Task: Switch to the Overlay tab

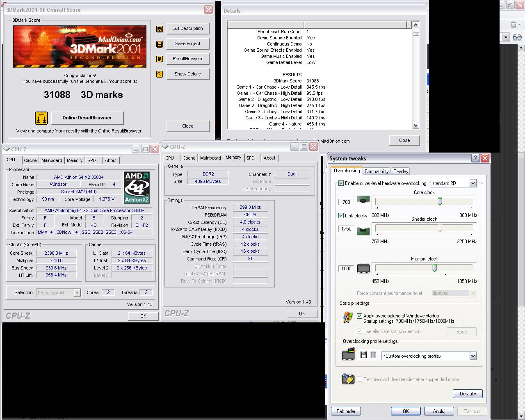Action: [401, 171]
